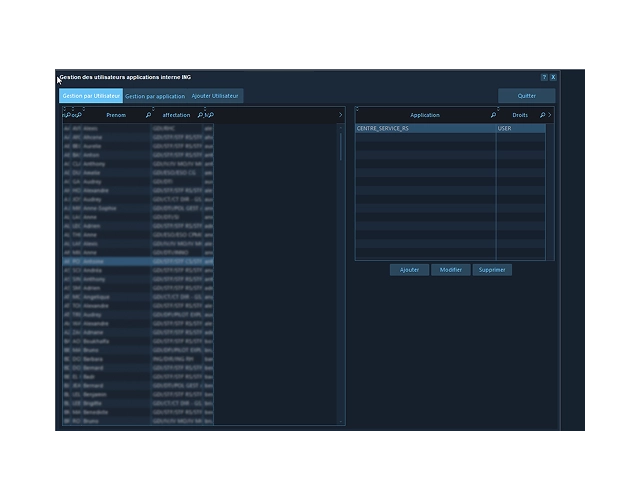Expand user table columns with right chevron
Screen dimensions: 640x500
pos(340,115)
